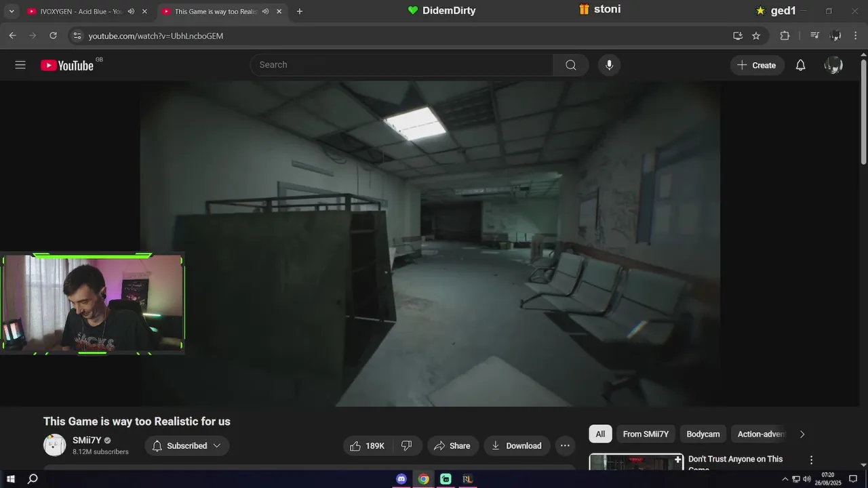
Task: Dislike this video
Action: pyautogui.click(x=407, y=445)
